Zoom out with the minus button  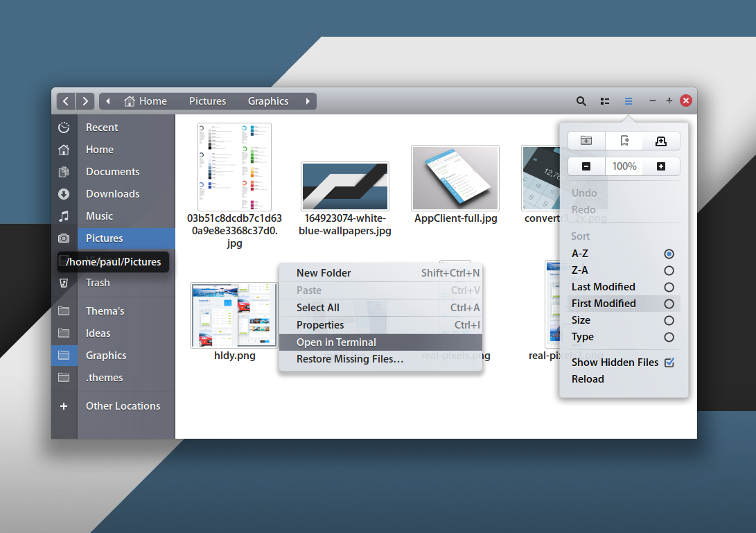(x=586, y=166)
